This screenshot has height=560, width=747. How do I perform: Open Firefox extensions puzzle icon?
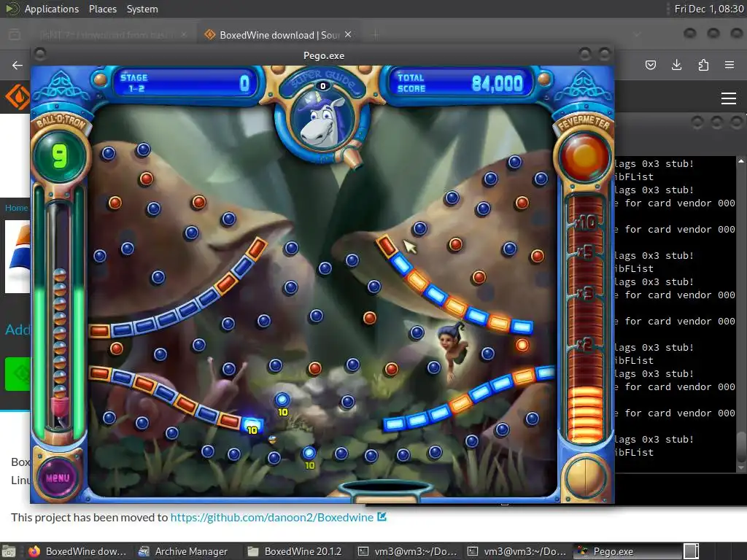coord(703,65)
